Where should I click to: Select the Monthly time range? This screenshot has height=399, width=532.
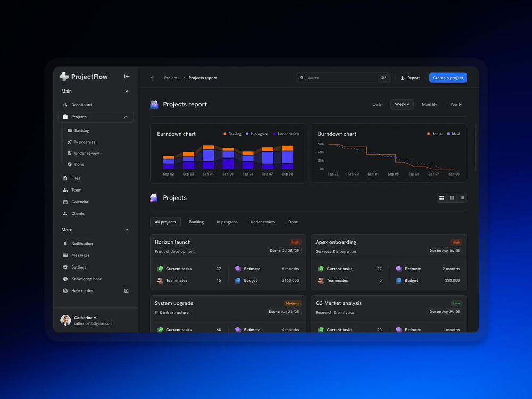(x=429, y=104)
